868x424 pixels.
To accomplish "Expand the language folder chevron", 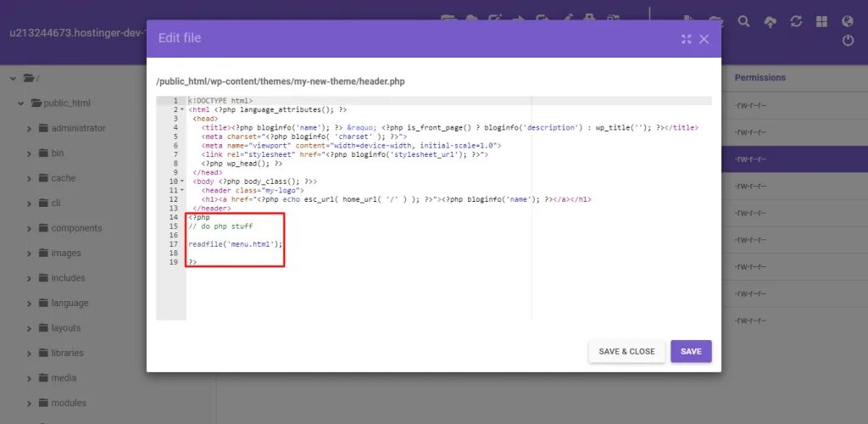I will tap(29, 304).
